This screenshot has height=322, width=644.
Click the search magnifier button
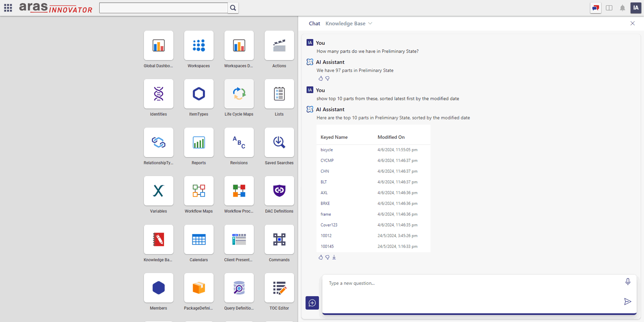(233, 8)
